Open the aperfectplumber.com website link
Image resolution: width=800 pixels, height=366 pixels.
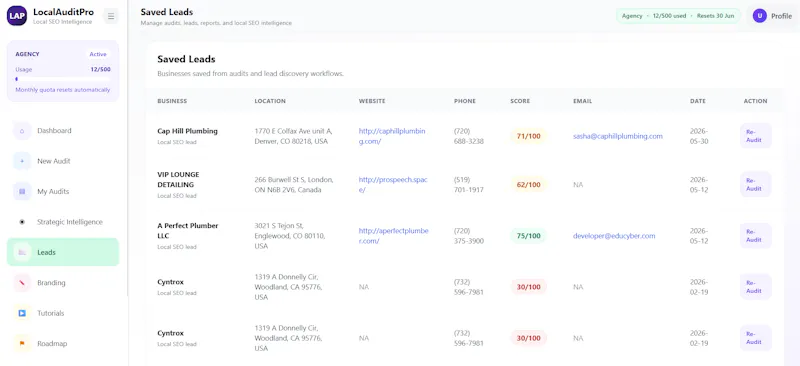pos(393,236)
